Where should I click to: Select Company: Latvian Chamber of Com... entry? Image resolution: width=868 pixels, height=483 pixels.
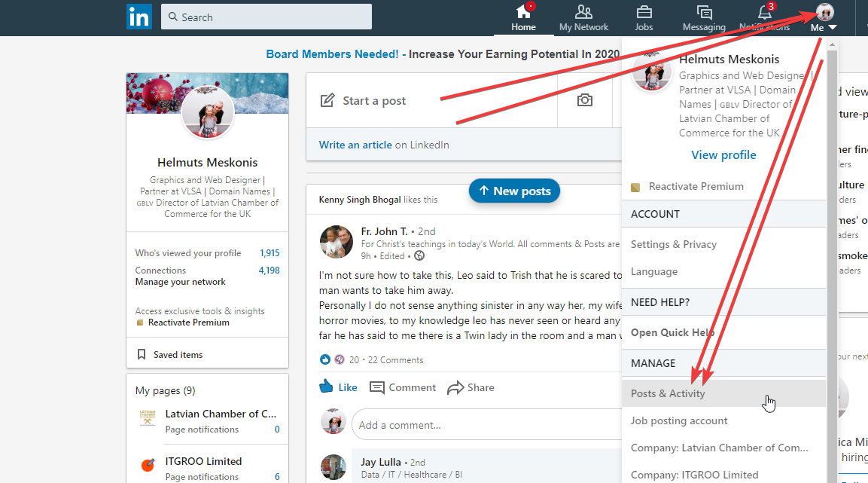click(719, 448)
